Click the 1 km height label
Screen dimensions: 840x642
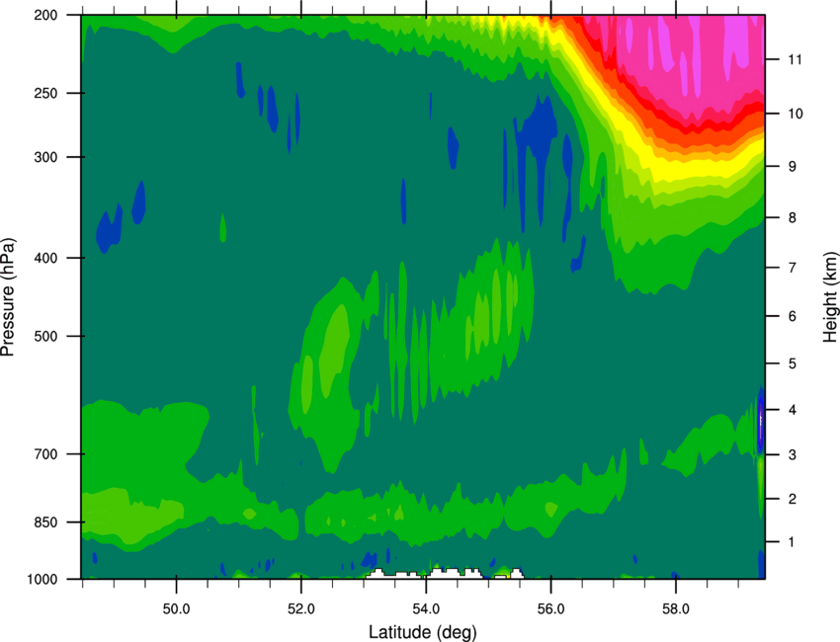[x=793, y=542]
